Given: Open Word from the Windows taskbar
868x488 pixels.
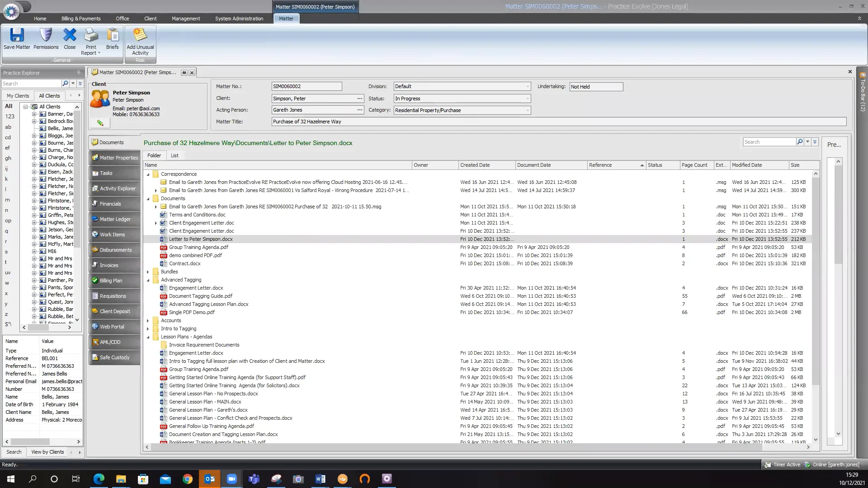Looking at the screenshot, I should tap(320, 479).
